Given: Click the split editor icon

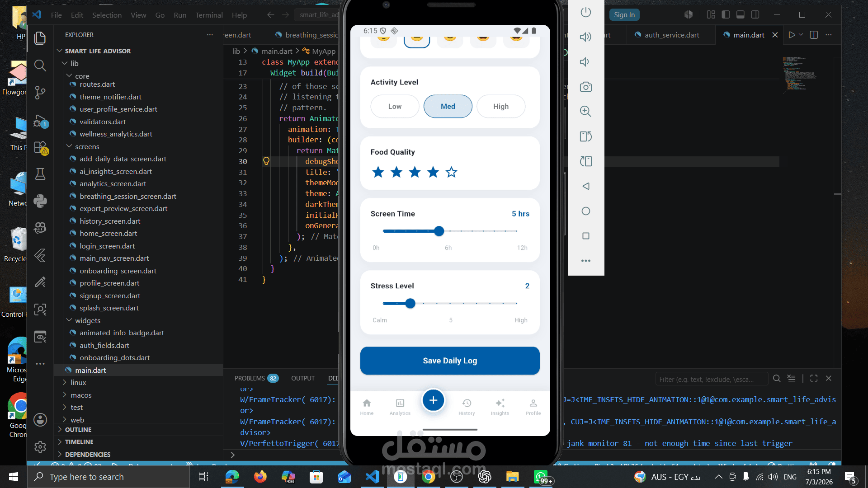Looking at the screenshot, I should pos(814,35).
